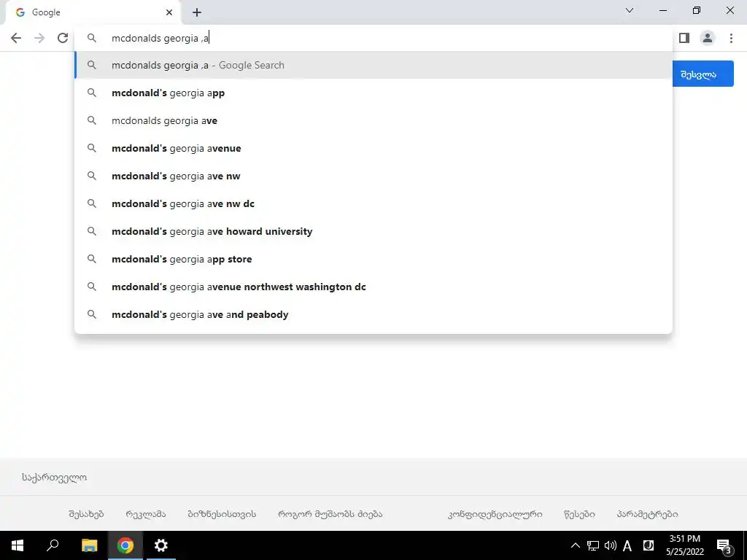Open a new tab with the plus button
Screen dimensions: 747x560
(197, 12)
